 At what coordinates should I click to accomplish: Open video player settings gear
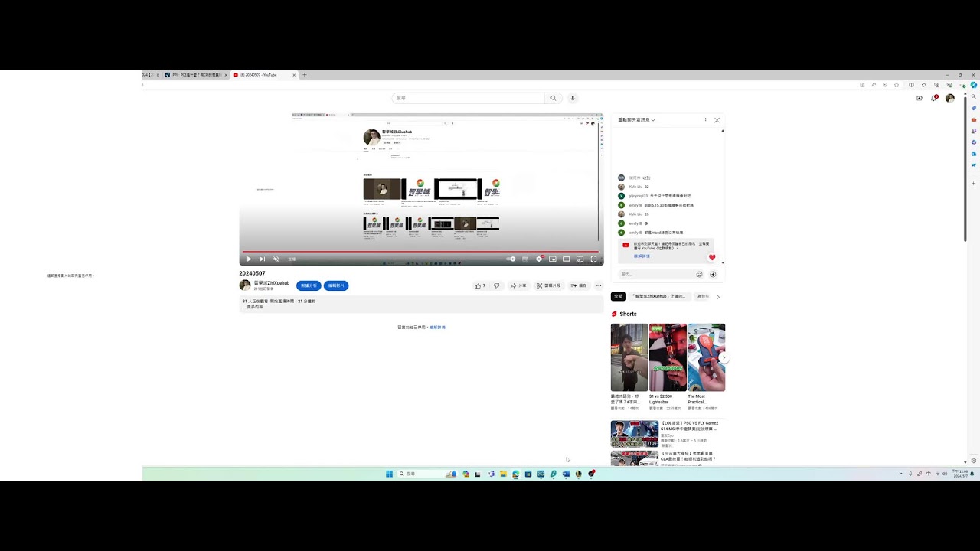coord(539,259)
